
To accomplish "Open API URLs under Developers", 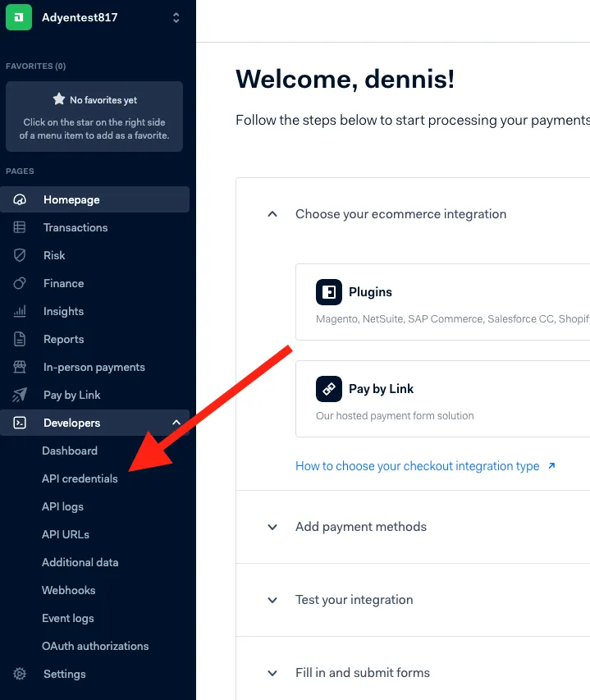I will tap(66, 534).
